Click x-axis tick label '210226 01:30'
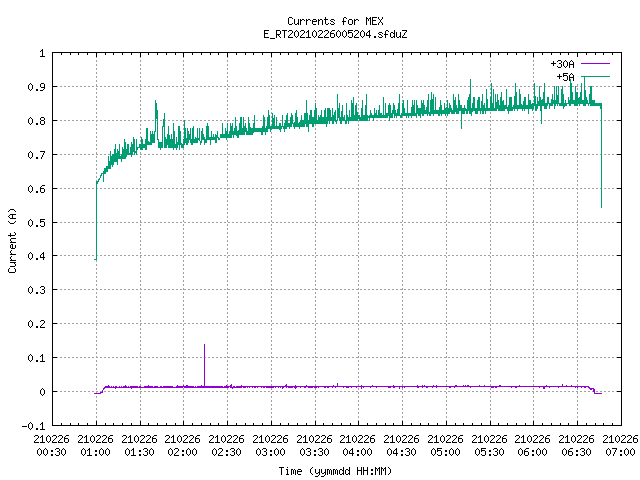 [x=140, y=446]
